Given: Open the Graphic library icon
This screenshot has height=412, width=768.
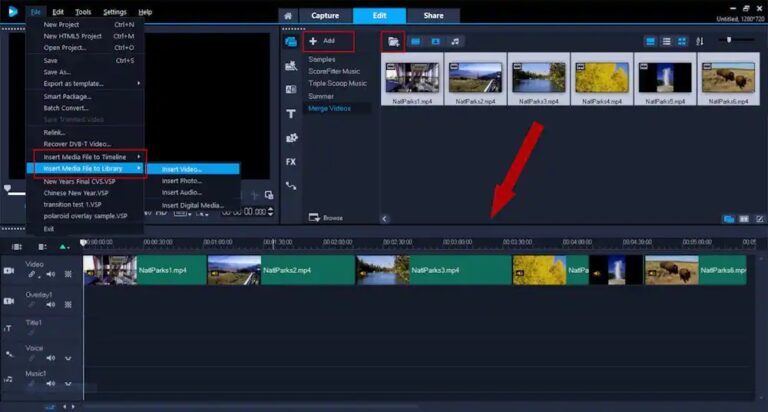Looking at the screenshot, I should 291,138.
